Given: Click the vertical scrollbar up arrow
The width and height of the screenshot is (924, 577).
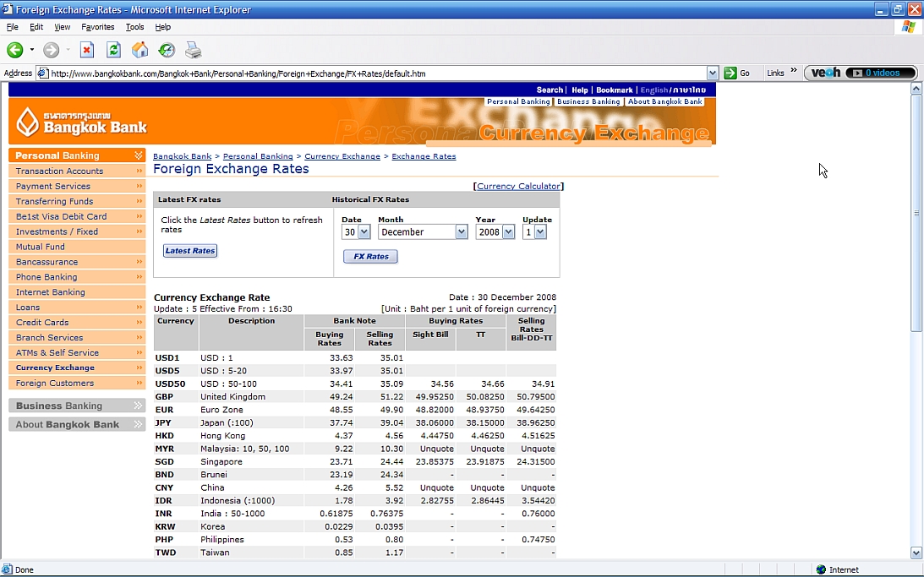Looking at the screenshot, I should tap(916, 89).
